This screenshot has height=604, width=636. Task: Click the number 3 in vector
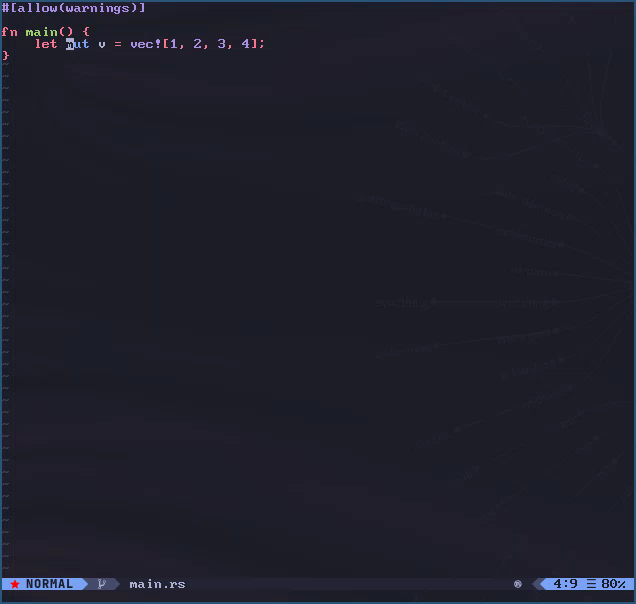(x=221, y=44)
